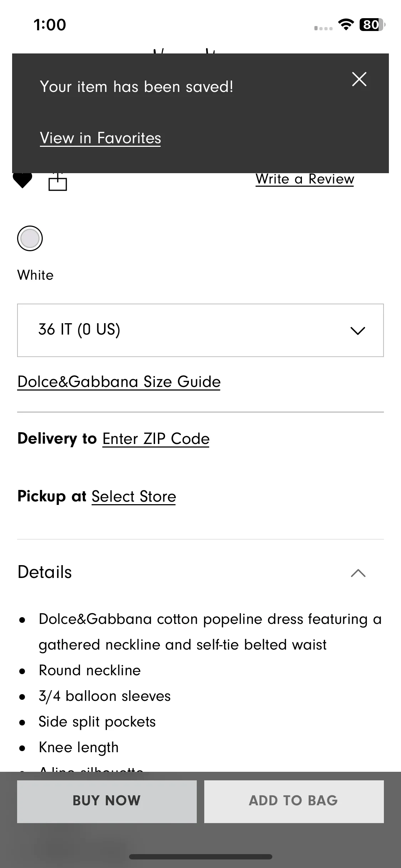This screenshot has height=868, width=401.
Task: Tap the share icon
Action: pyautogui.click(x=58, y=182)
